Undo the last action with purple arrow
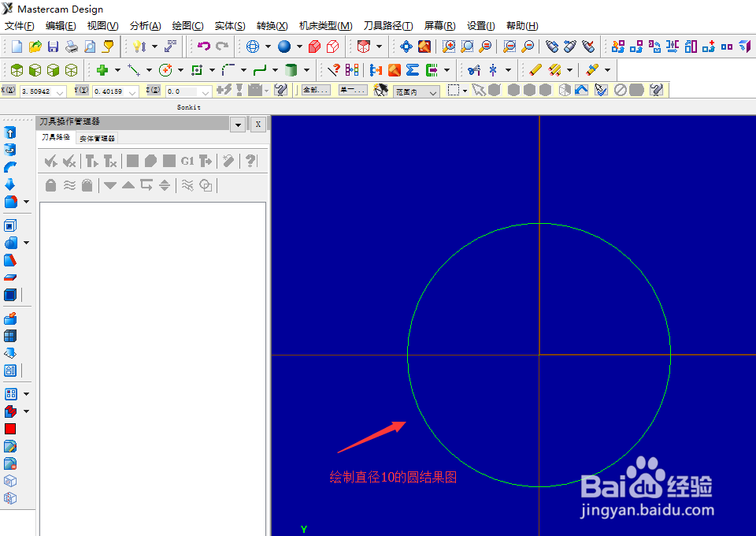 tap(204, 47)
